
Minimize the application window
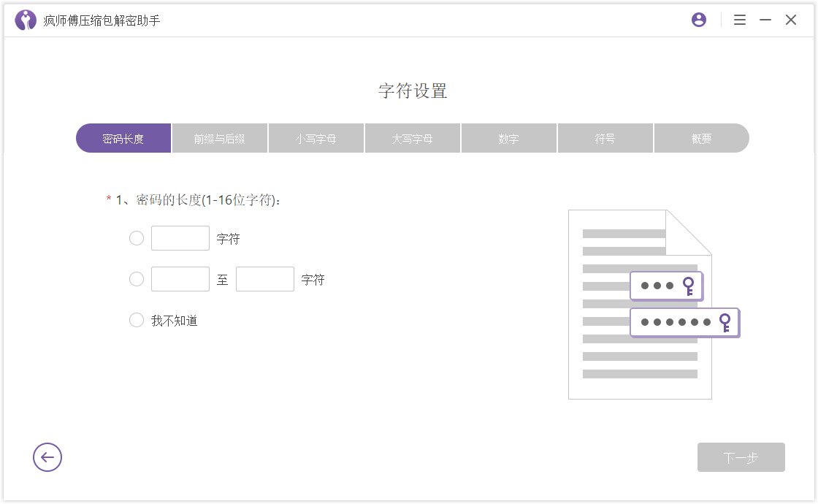tap(765, 20)
